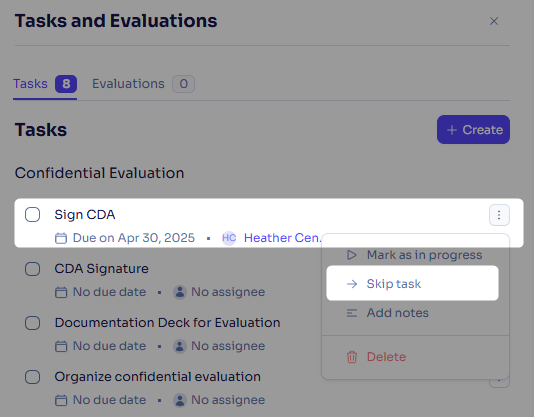Screen dimensions: 534x417
Task: Open the Documentation Deck for Evaluation task
Action: [167, 323]
